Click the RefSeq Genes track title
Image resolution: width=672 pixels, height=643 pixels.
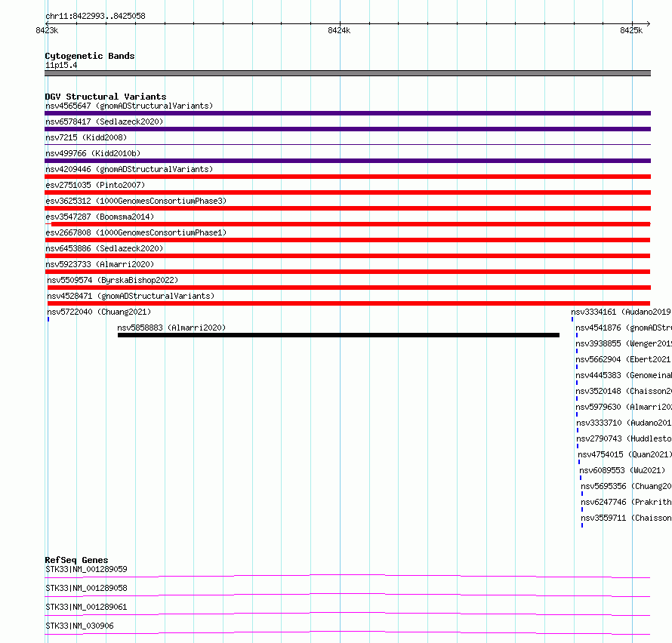coord(76,560)
